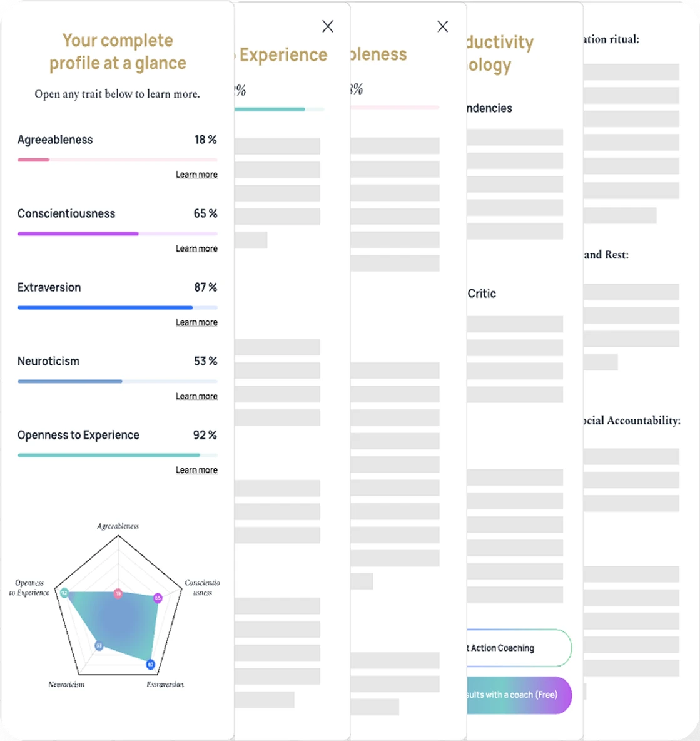Select the Extraversion marker on the radar chart
700x741 pixels.
150,665
